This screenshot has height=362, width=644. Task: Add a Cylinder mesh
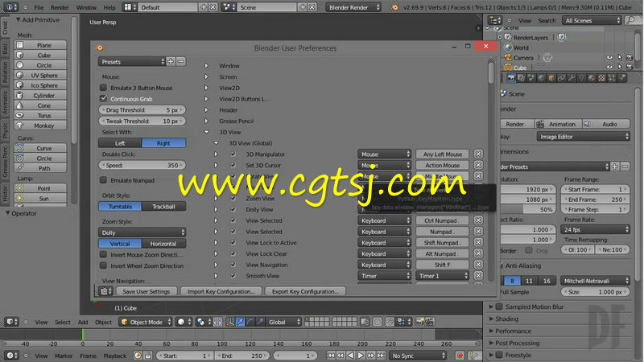point(40,95)
